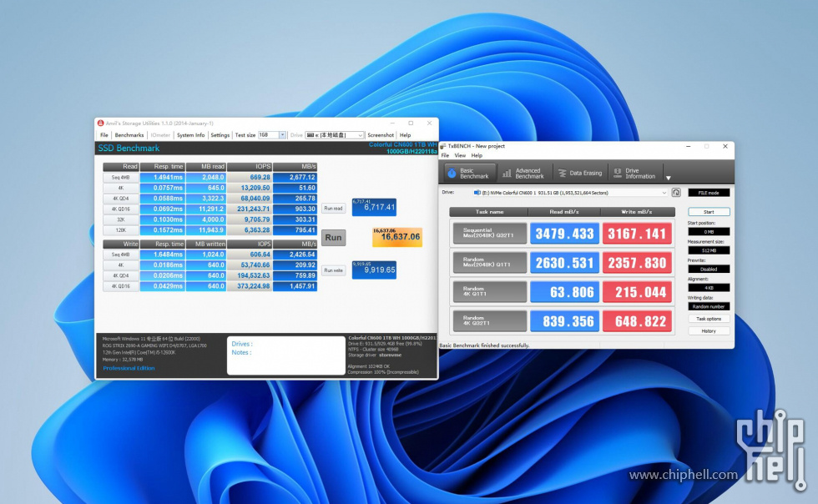Click the Run write button
Image resolution: width=818 pixels, height=504 pixels.
333,270
